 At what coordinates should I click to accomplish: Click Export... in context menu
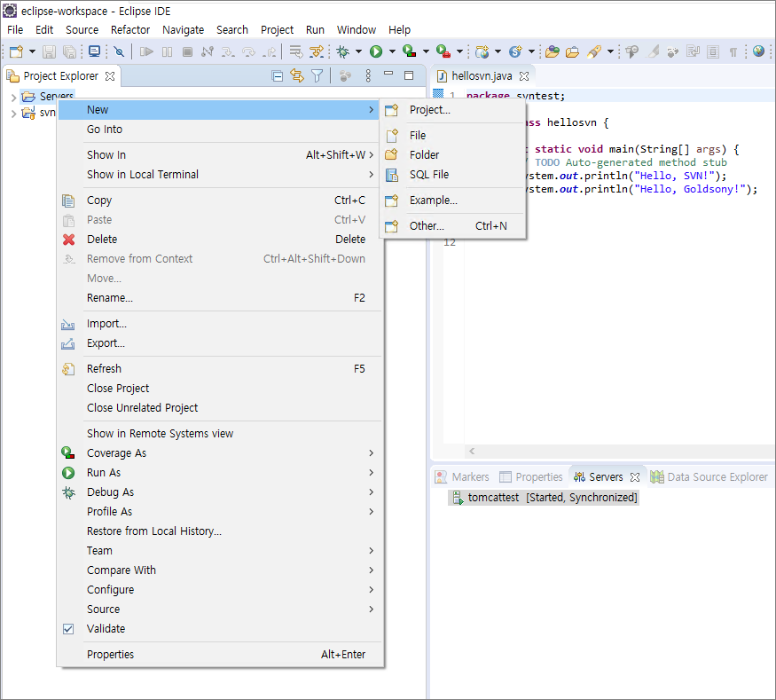click(x=220, y=343)
